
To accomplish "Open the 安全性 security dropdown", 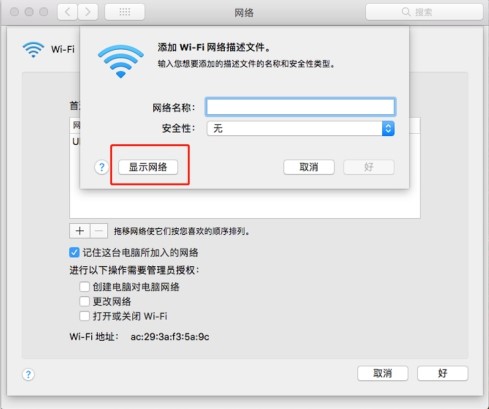I will click(x=300, y=128).
